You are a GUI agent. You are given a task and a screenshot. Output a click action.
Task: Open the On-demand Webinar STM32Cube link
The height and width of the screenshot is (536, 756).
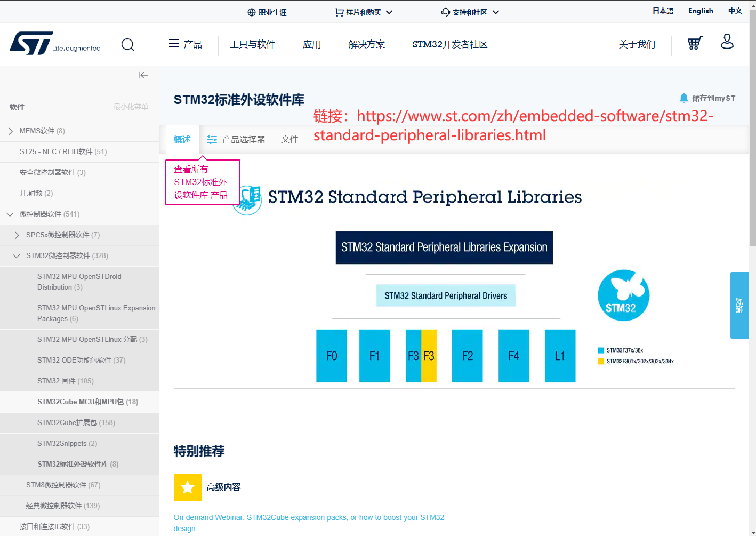[309, 523]
